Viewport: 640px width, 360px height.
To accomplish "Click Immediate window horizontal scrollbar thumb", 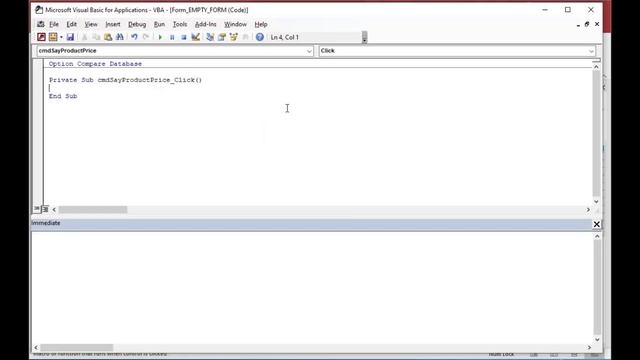I will pos(76,347).
